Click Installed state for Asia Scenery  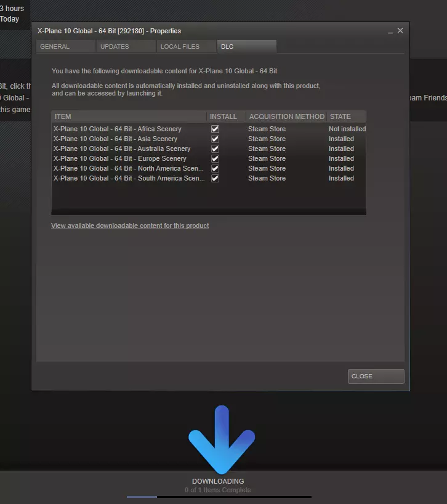[341, 139]
